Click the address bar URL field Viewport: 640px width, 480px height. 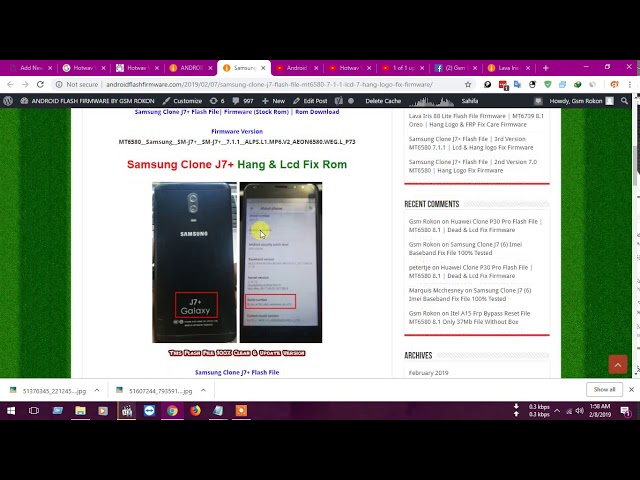[269, 84]
